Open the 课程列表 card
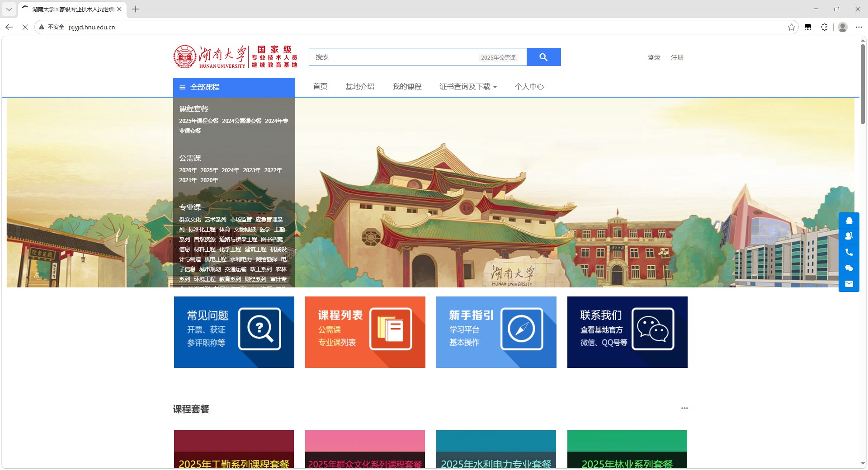 pyautogui.click(x=365, y=332)
